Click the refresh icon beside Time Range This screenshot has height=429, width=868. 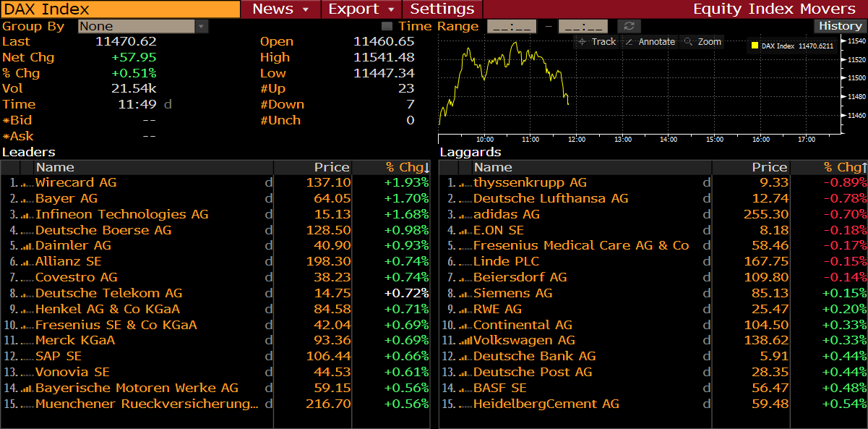(x=628, y=27)
